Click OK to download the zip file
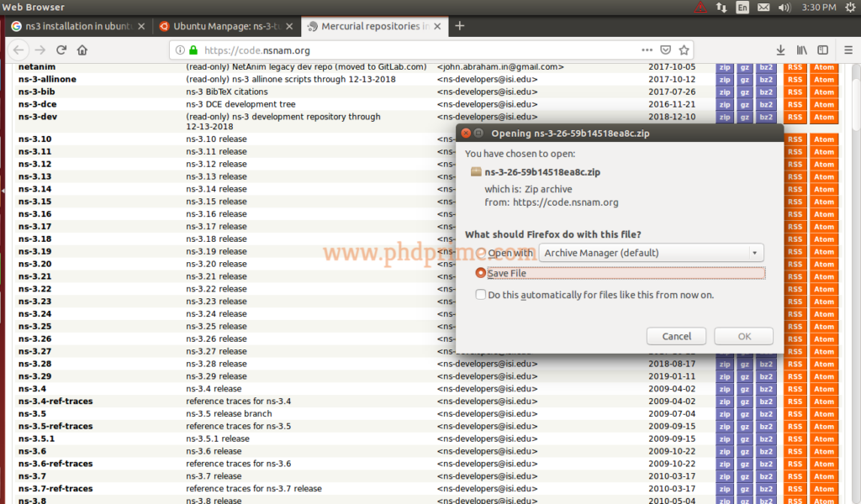The image size is (861, 504). pos(743,335)
